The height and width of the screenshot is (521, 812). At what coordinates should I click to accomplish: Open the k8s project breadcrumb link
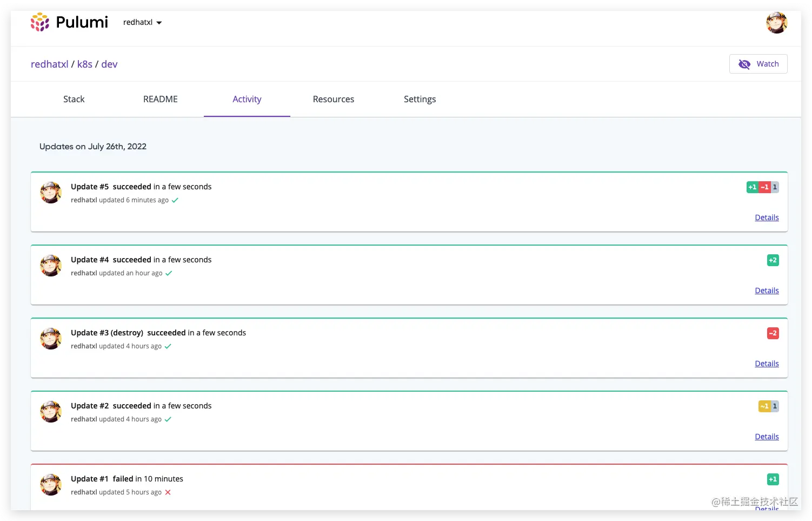point(85,64)
